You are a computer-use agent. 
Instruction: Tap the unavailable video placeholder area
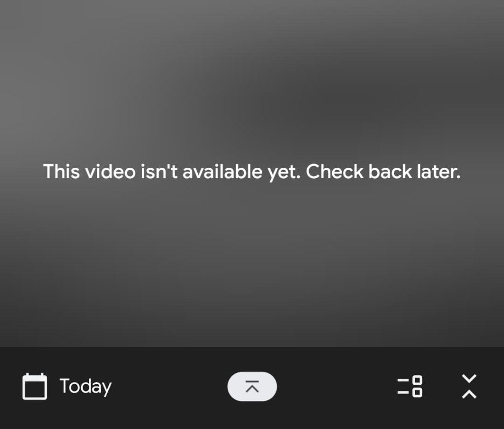[x=252, y=174]
